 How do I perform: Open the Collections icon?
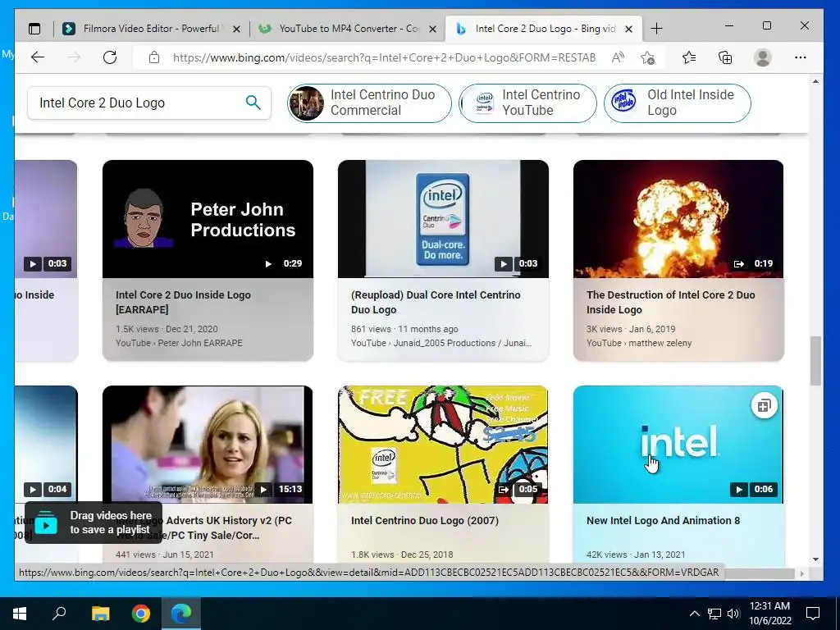(x=725, y=57)
